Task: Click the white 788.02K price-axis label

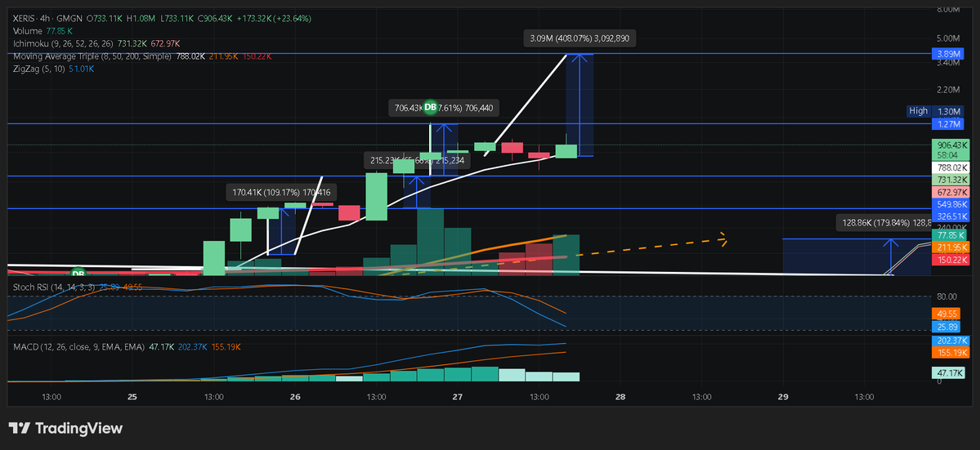Action: click(x=950, y=167)
